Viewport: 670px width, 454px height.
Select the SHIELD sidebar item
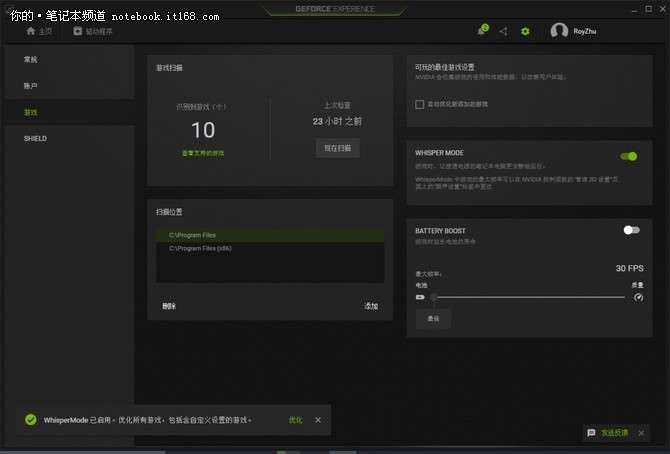[x=70, y=139]
